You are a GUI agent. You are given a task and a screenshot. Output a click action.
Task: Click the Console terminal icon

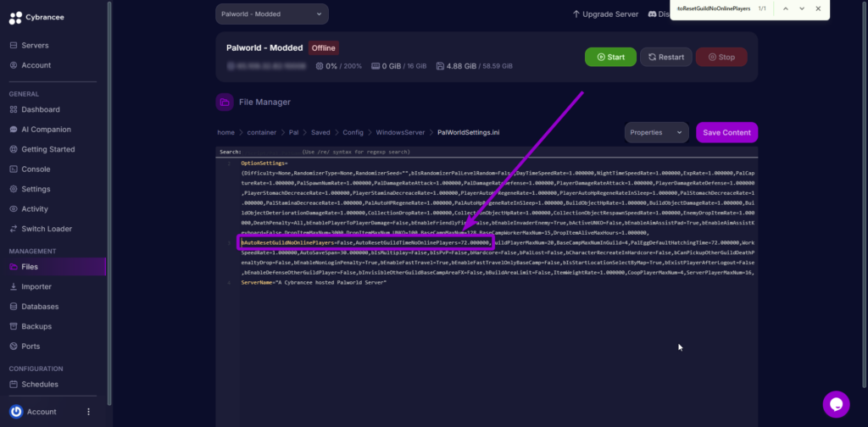14,169
